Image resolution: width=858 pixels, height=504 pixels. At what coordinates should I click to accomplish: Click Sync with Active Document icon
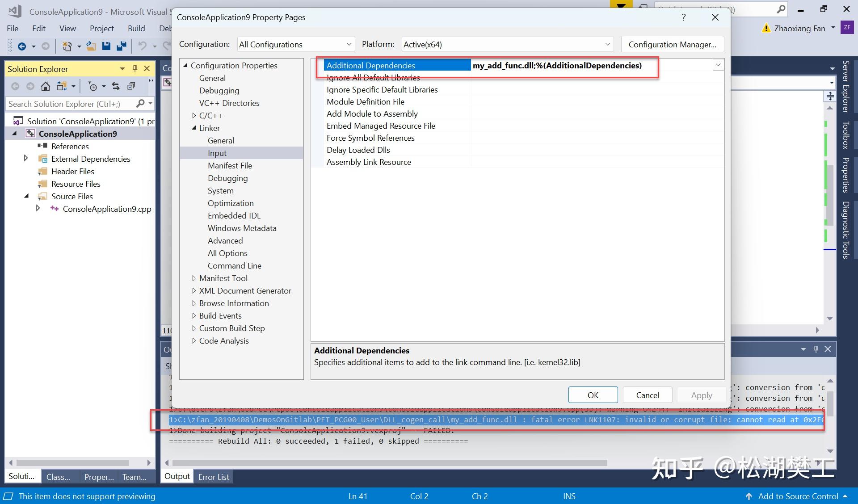(x=116, y=86)
